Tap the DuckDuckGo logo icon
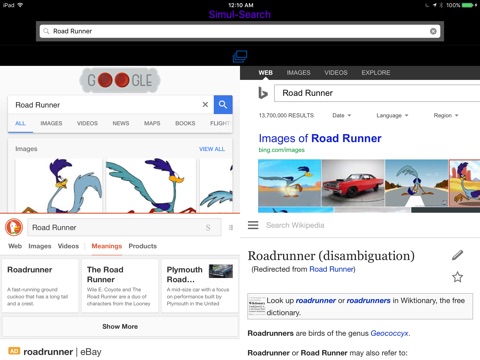This screenshot has width=480, height=360. pos(14,227)
